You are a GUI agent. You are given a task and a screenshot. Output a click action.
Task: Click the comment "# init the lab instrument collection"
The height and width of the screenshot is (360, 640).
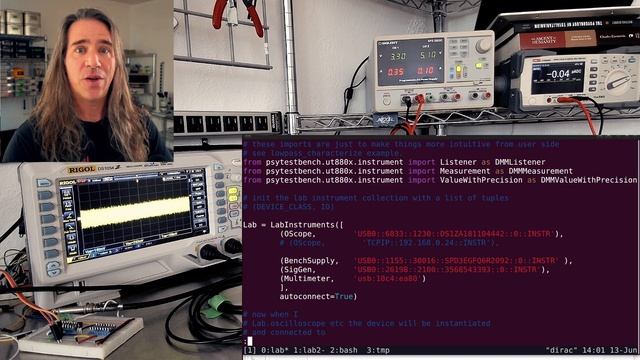click(376, 198)
